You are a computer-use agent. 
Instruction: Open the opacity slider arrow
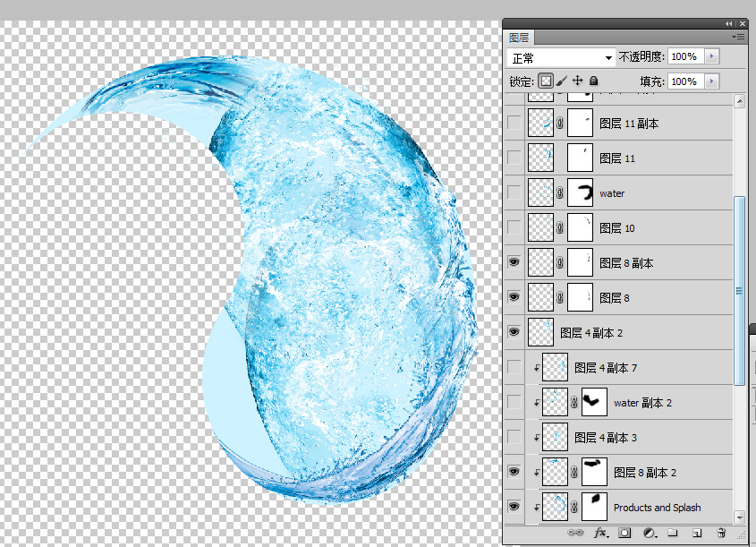coord(711,56)
